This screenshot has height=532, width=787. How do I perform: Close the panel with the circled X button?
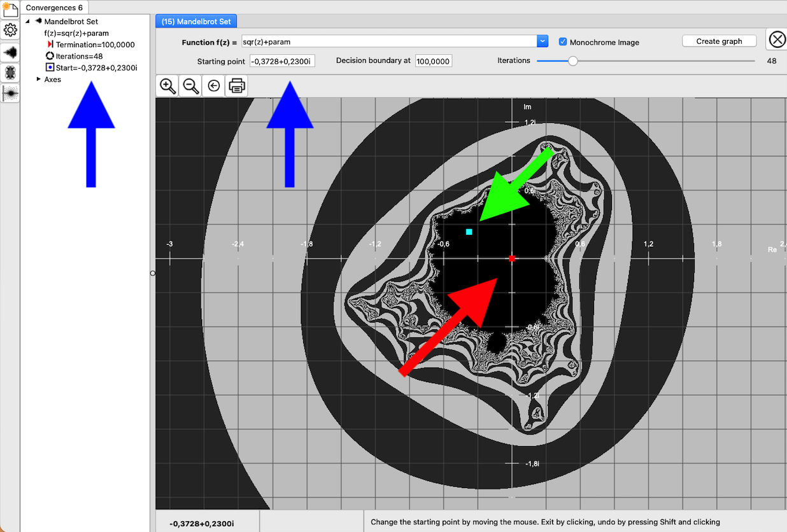pos(777,40)
